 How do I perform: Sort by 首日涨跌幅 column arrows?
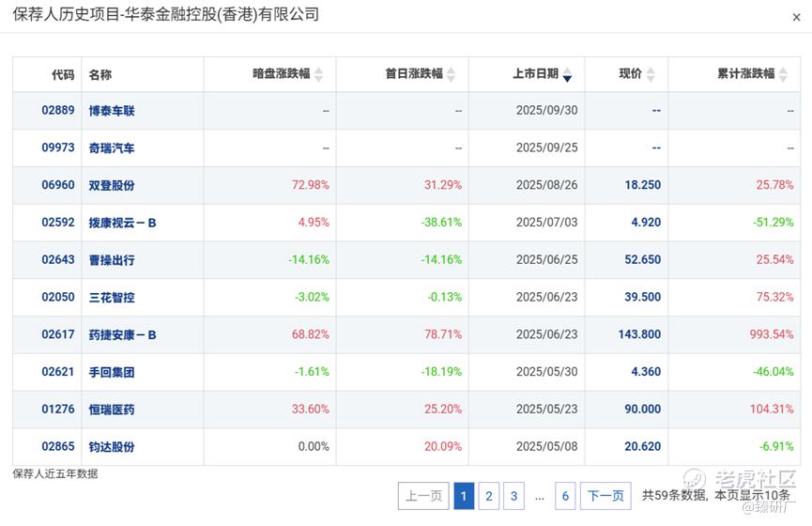[451, 74]
